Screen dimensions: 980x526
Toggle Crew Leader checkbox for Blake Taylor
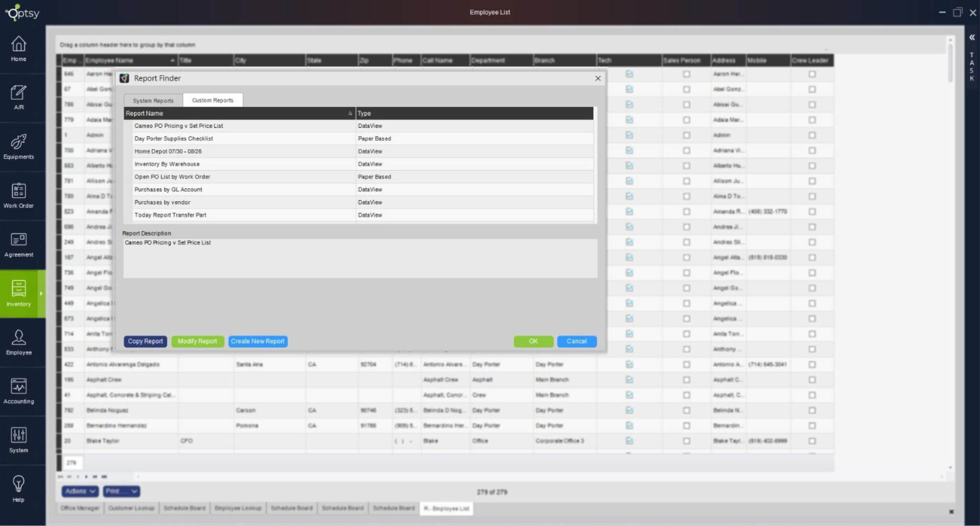pyautogui.click(x=812, y=441)
